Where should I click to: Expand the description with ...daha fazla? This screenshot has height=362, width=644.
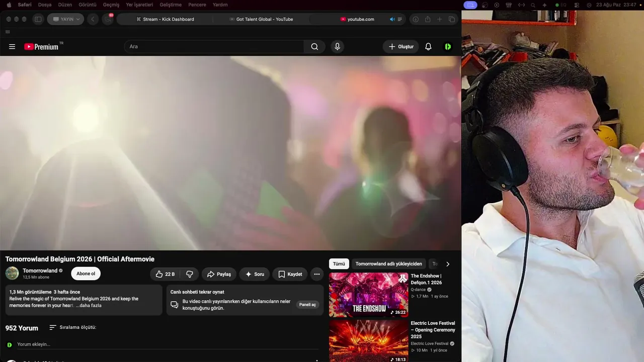pos(89,305)
